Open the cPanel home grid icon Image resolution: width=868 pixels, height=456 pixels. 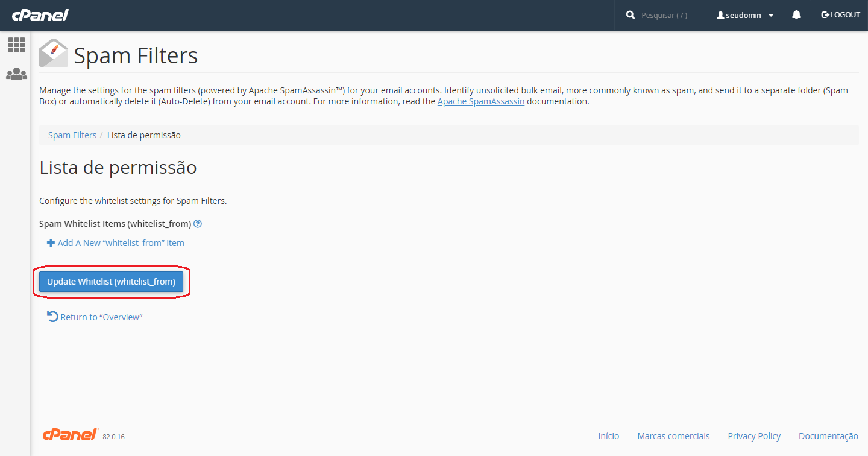click(16, 45)
